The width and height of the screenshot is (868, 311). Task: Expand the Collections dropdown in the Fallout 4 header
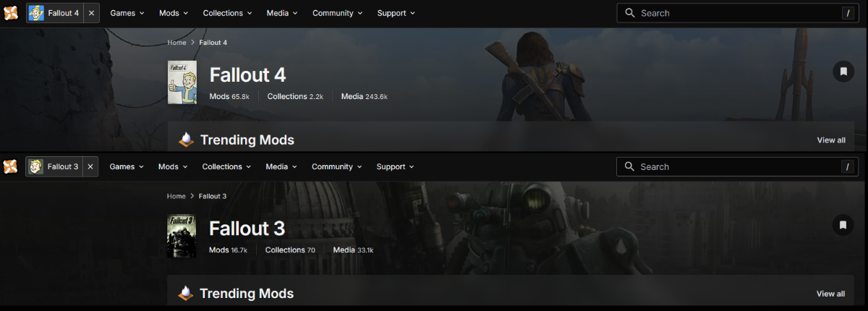227,13
